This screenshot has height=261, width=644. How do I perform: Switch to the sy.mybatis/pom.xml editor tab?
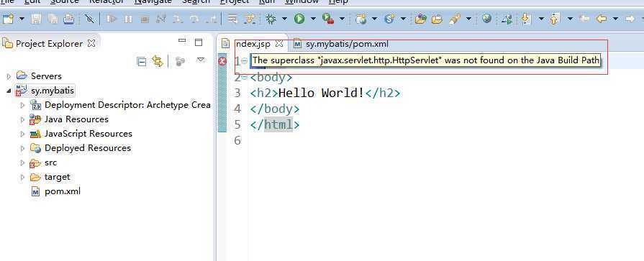(347, 43)
